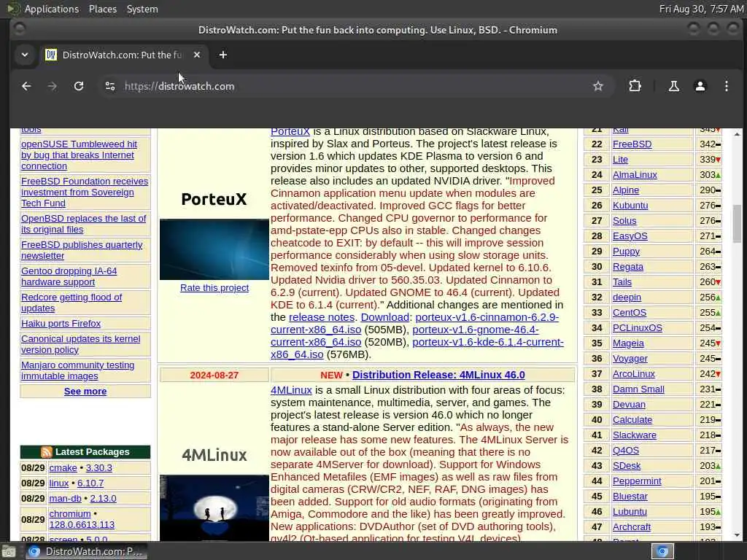
Task: Open AlmaLinux in the ranking list
Action: [635, 175]
